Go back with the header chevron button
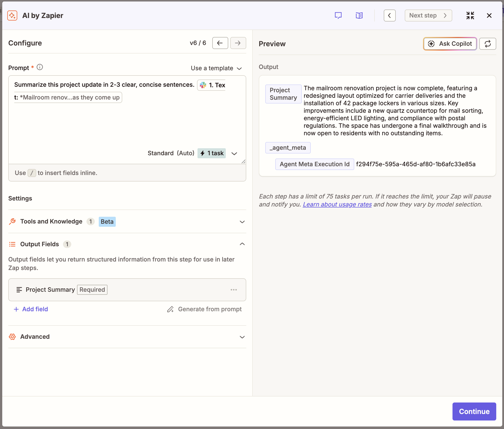This screenshot has width=504, height=429. 389,15
